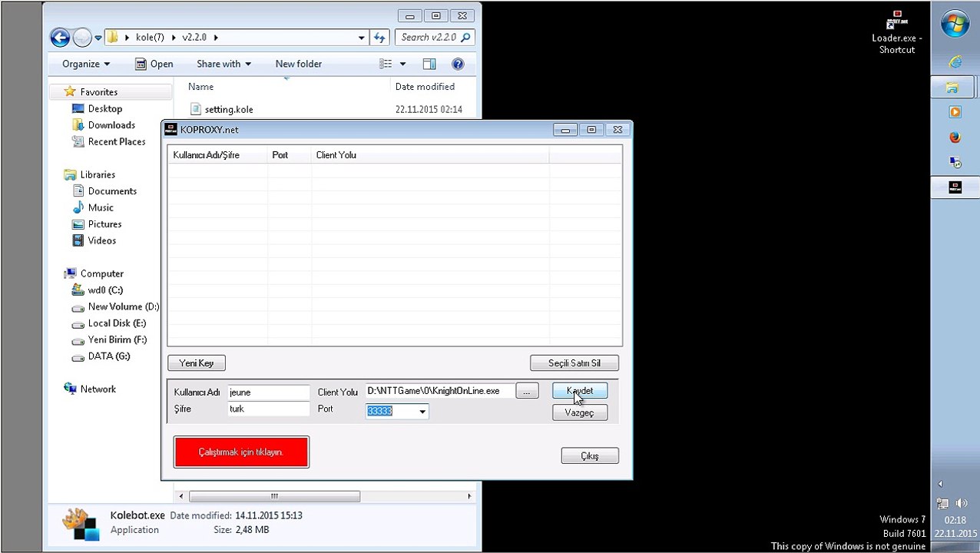
Task: Select Computer in navigation pane
Action: 102,273
